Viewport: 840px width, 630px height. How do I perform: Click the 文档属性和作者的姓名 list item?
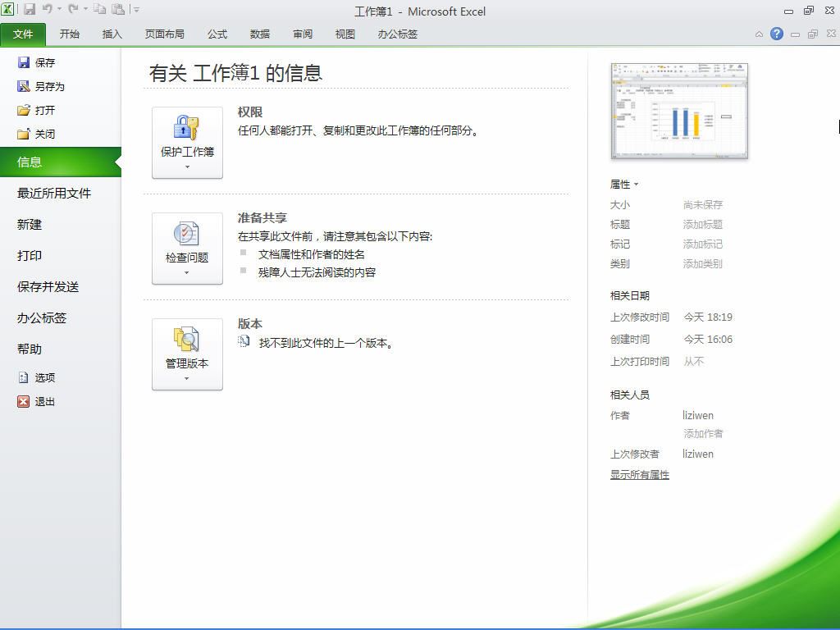tap(311, 254)
